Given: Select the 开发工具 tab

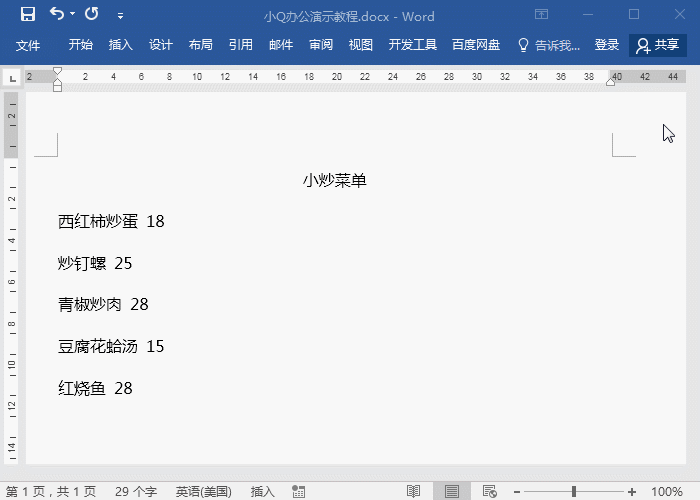Looking at the screenshot, I should tap(412, 45).
